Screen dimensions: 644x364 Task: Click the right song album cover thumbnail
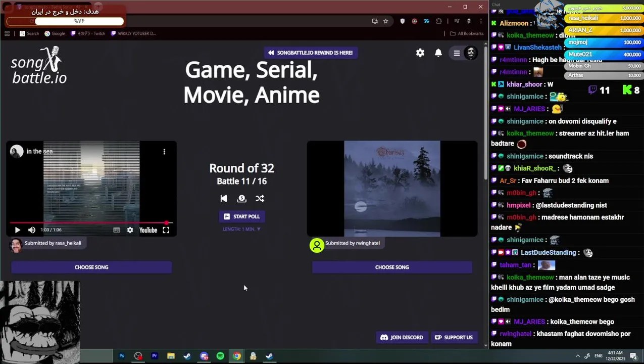(392, 189)
